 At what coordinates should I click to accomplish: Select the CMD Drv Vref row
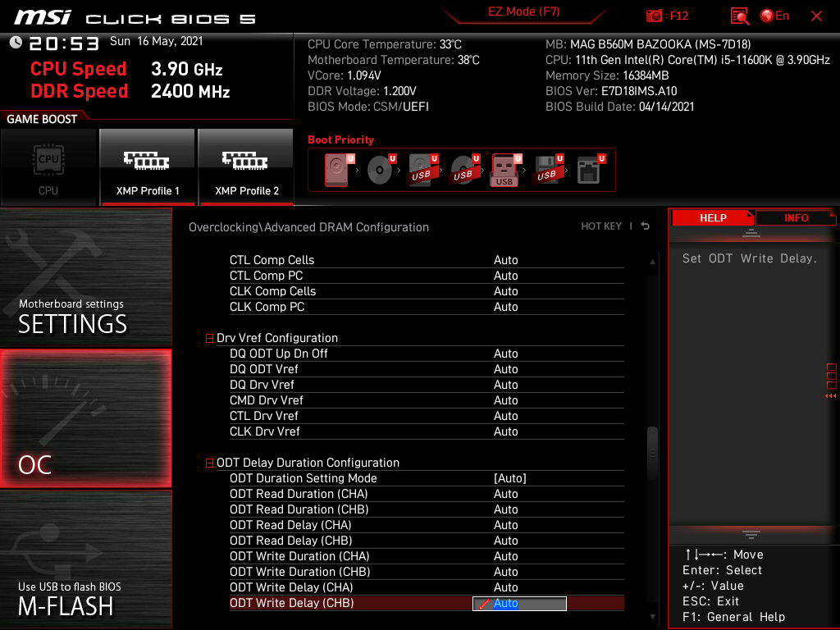(427, 400)
